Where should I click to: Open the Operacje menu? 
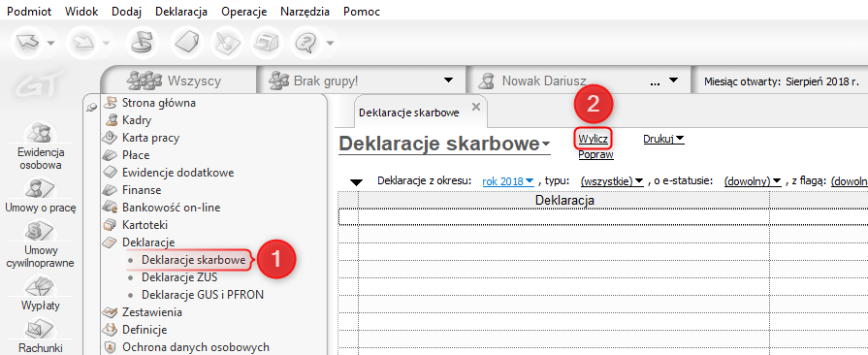pyautogui.click(x=244, y=11)
